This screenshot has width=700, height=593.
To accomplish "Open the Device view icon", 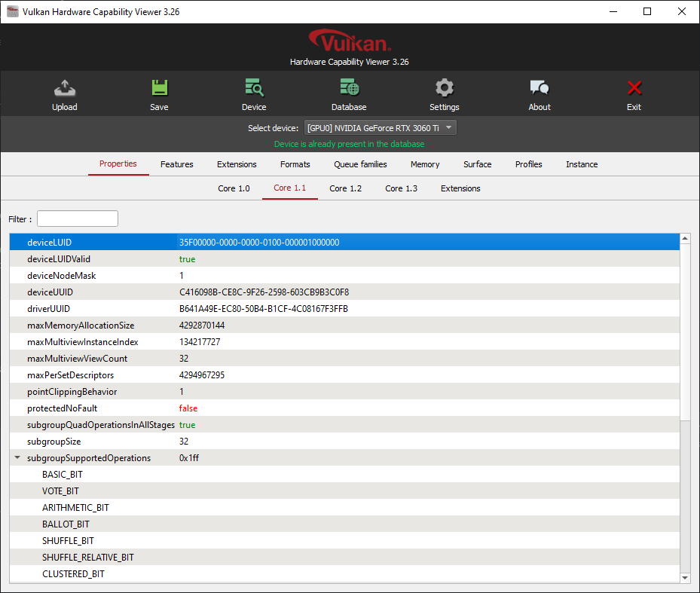I will pyautogui.click(x=254, y=93).
